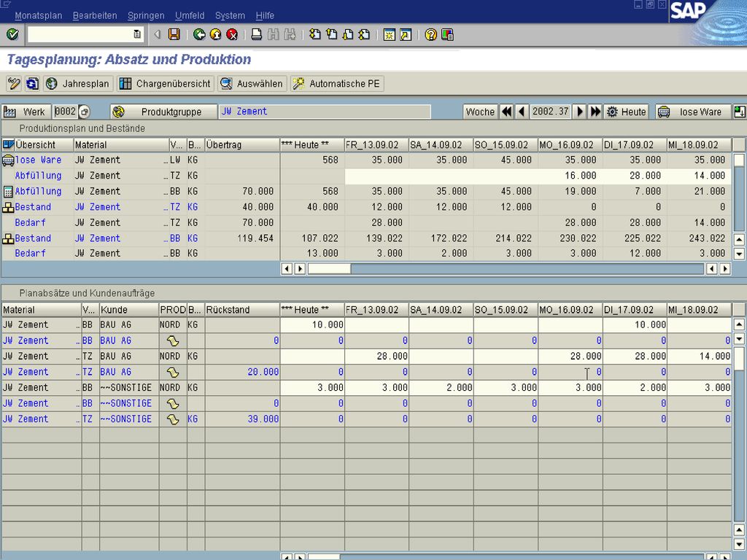Click the icon right of lose Ware button

coord(740,112)
